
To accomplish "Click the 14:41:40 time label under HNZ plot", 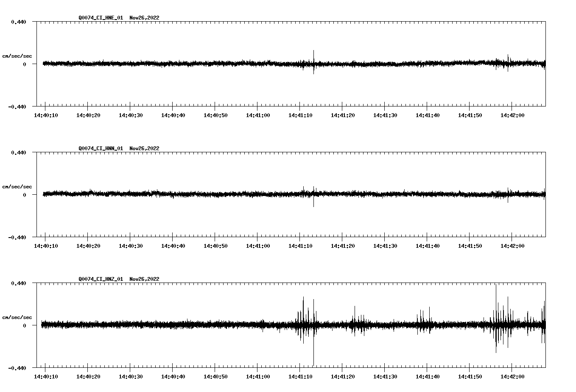I will click(428, 377).
